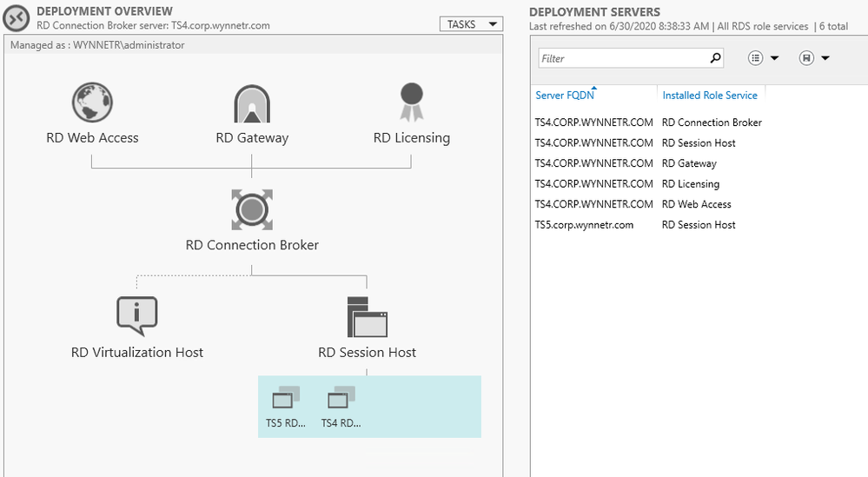Click the magnifier search icon in Filter
Viewport: 868px width, 477px height.
pyautogui.click(x=715, y=57)
